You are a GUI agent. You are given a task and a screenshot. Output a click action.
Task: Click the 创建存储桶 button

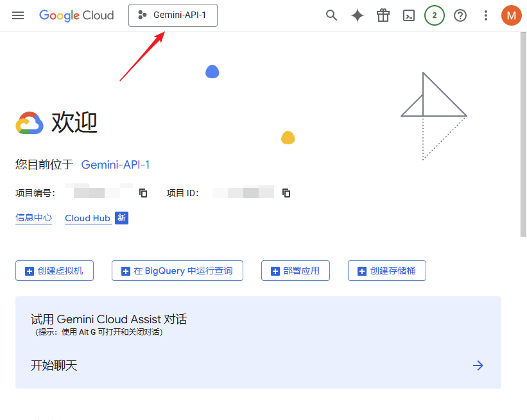tap(387, 271)
